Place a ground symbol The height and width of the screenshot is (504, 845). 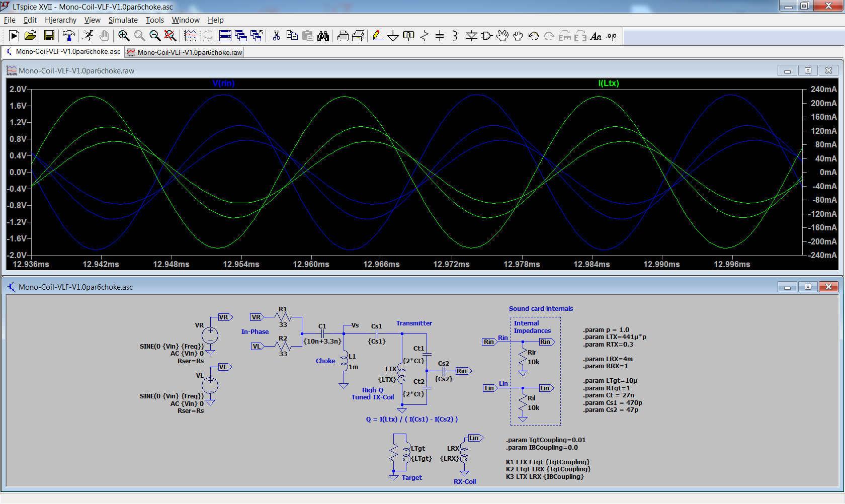[393, 36]
